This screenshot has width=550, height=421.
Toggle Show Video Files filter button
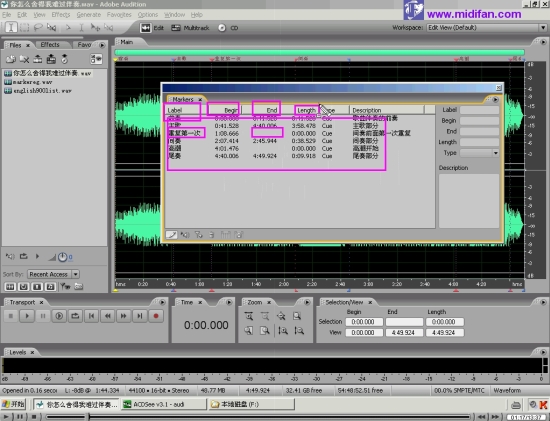tap(37, 287)
